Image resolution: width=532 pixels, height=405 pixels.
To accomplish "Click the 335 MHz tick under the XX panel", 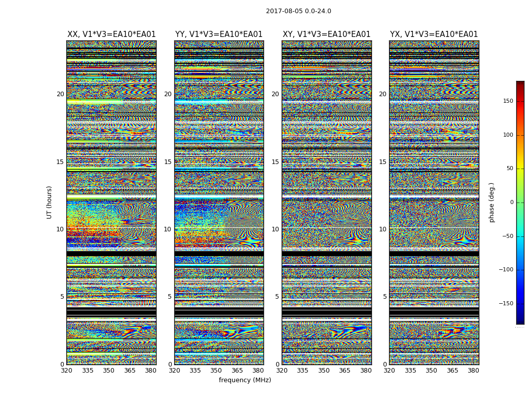I will point(88,371).
